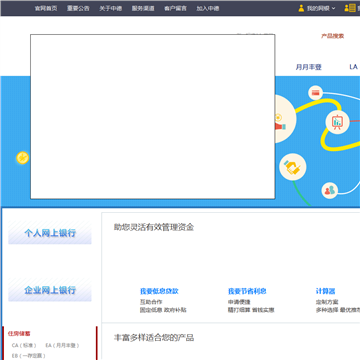The height and width of the screenshot is (360, 360).
Task: Click the gold coin icon on the banner
Action: [x=23, y=158]
